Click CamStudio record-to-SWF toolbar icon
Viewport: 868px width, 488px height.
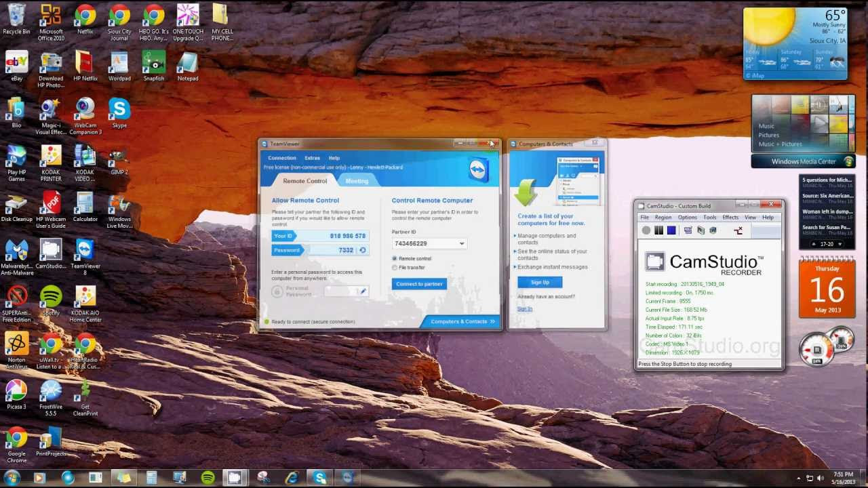point(713,230)
